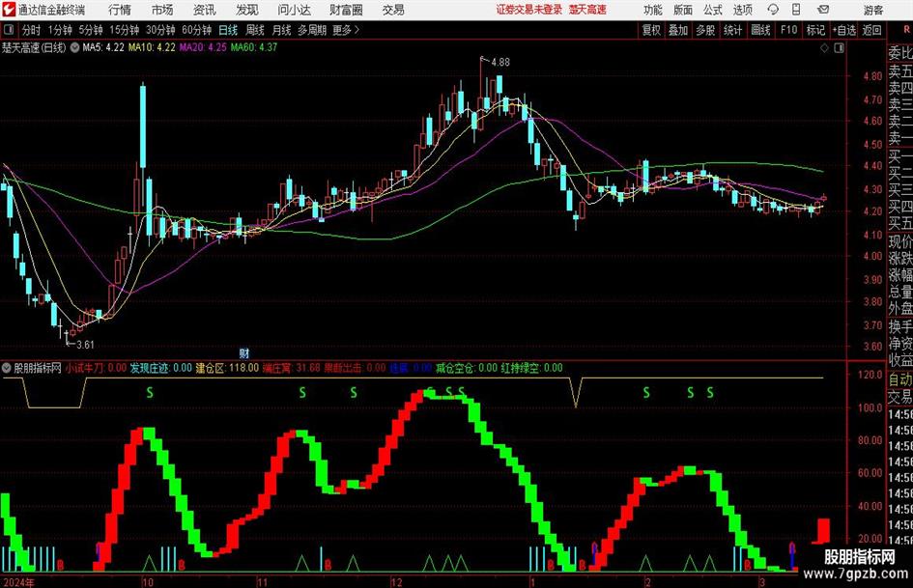Click the 楚天高速 stock name in title bar
Image resolution: width=913 pixels, height=588 pixels.
(x=587, y=10)
